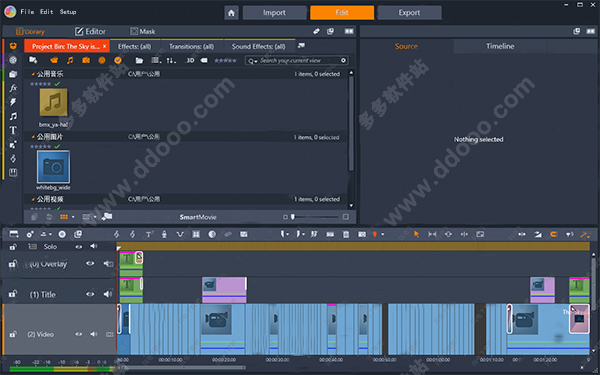Screen dimensions: 600x375
Task: Click the timeline storyboard navigator icon
Action: [x=14, y=234]
